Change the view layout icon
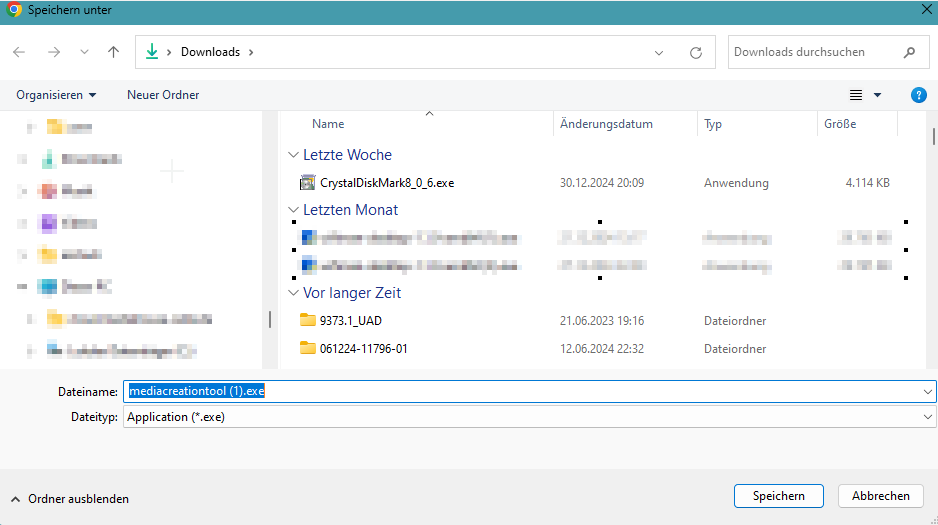The width and height of the screenshot is (938, 525). [x=856, y=95]
